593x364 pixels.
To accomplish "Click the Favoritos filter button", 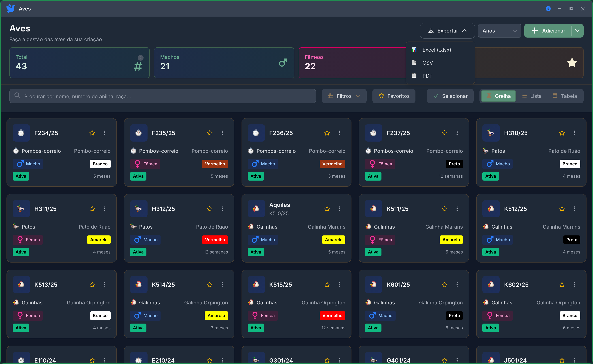I will coord(394,96).
